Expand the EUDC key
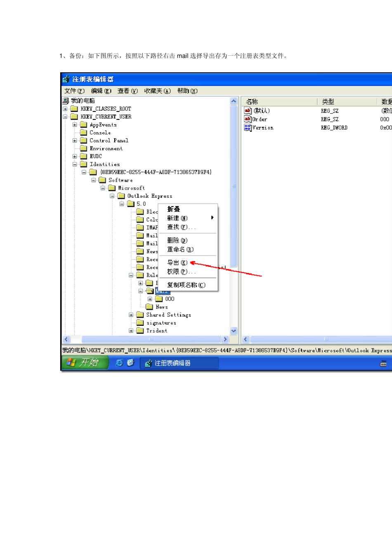The width and height of the screenshot is (392, 555). [x=75, y=157]
